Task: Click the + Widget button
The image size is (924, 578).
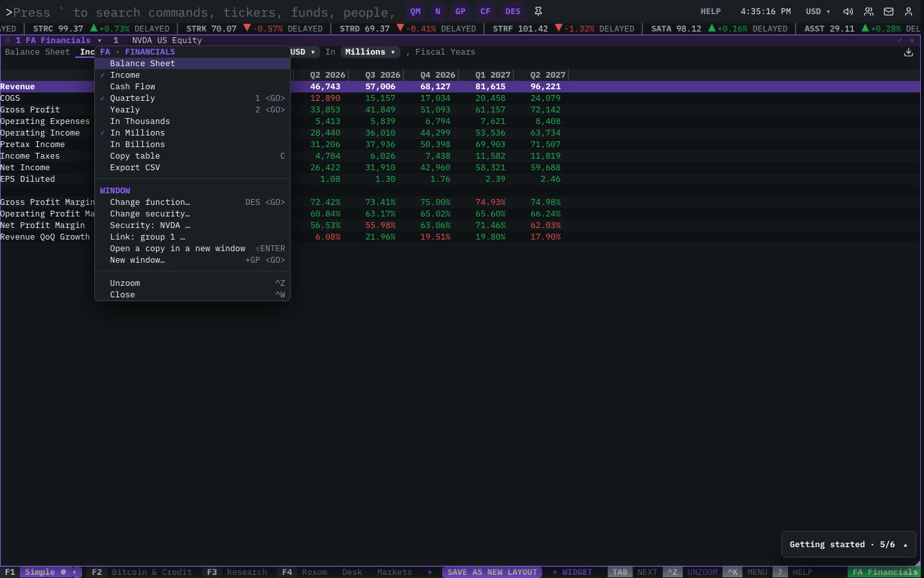Action: click(x=572, y=572)
